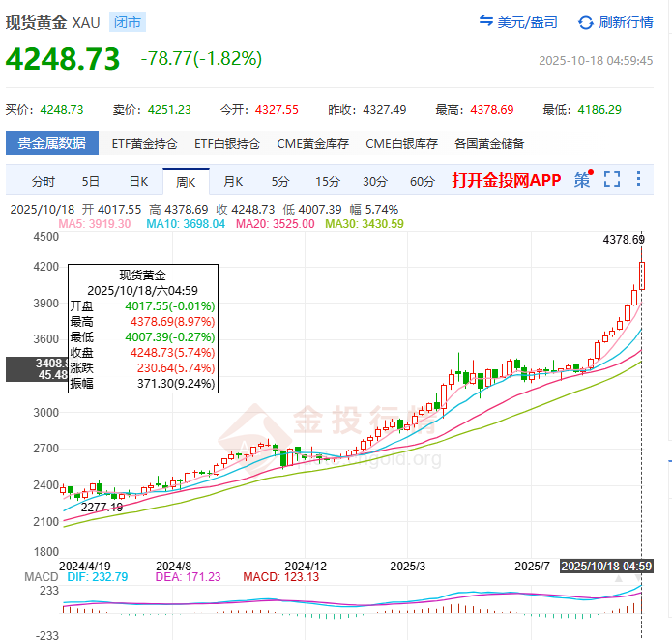The image size is (672, 640).
Task: Select the 分时 chart tab
Action: pos(44,181)
